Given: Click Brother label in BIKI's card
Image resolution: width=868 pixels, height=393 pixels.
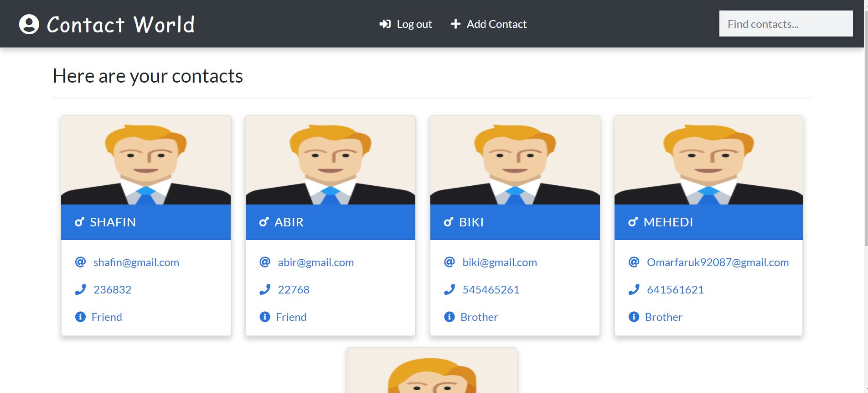Looking at the screenshot, I should click(x=479, y=317).
